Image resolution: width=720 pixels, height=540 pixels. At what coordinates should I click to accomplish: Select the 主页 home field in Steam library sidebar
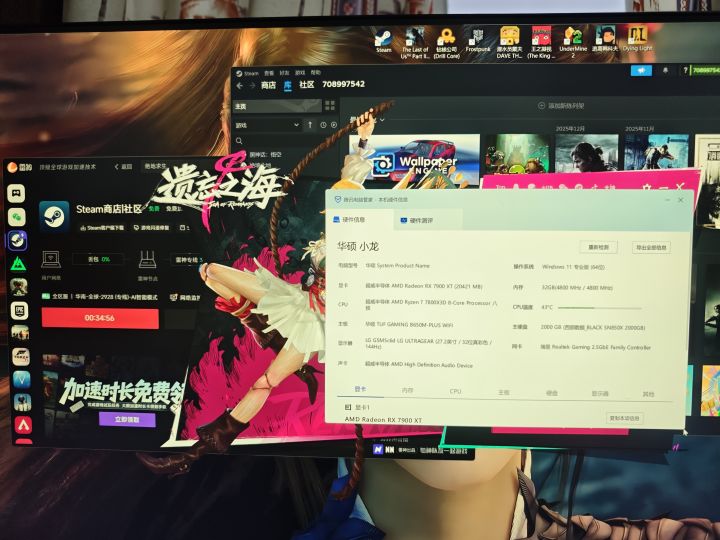click(x=277, y=106)
